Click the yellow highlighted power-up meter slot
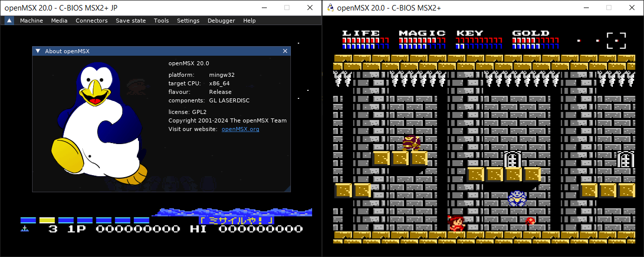This screenshot has height=257, width=644. click(47, 220)
